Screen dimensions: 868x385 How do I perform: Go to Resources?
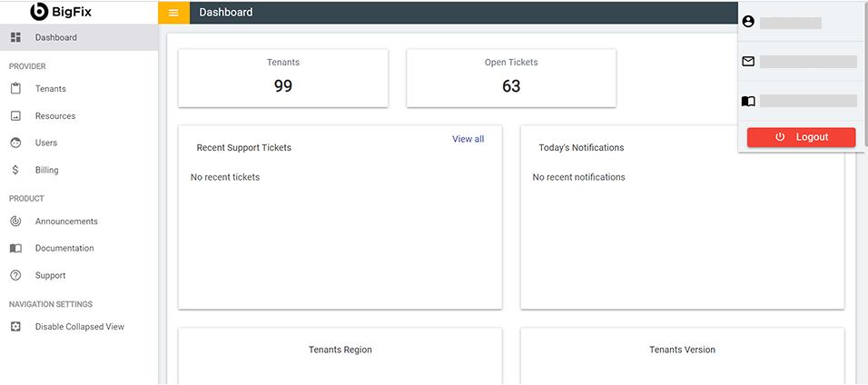(x=79, y=116)
